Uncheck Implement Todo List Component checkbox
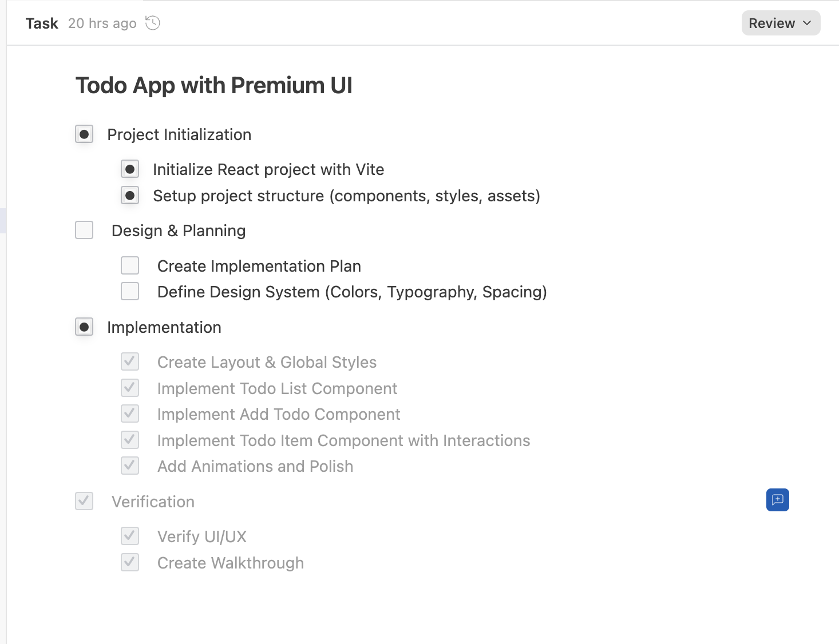Viewport: 839px width, 644px height. click(130, 388)
